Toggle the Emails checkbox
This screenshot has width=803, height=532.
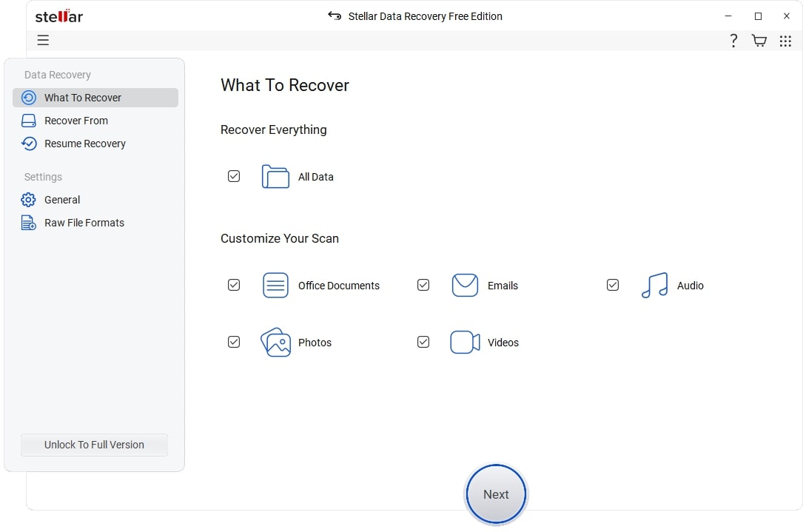pos(423,285)
